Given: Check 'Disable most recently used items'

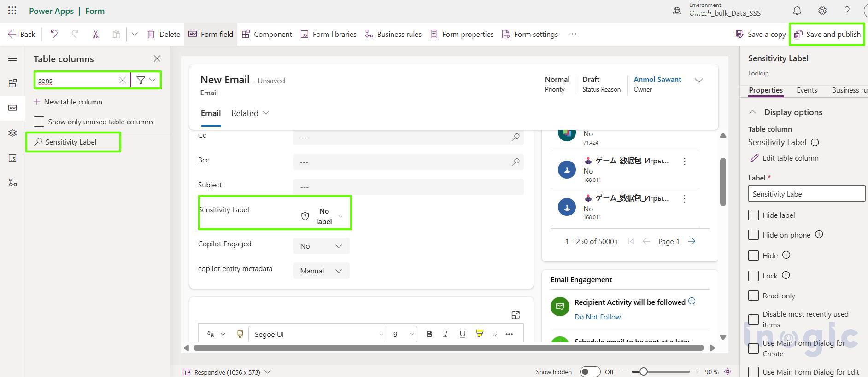Looking at the screenshot, I should tap(753, 319).
